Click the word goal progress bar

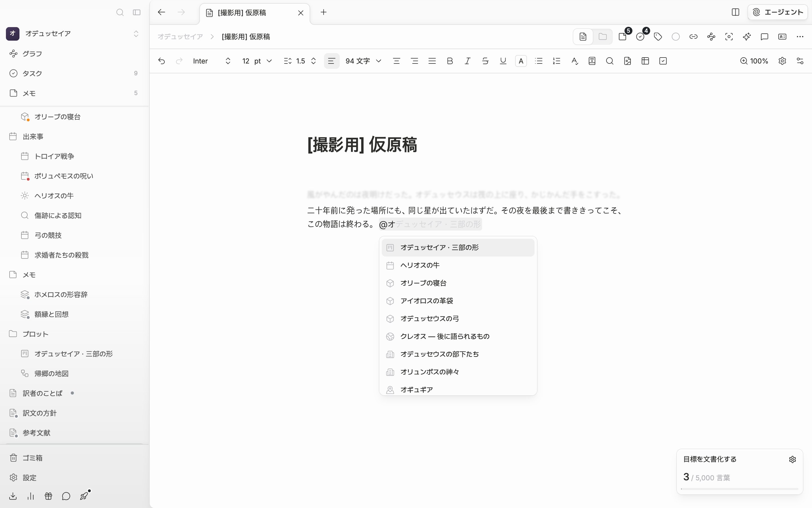(x=740, y=489)
